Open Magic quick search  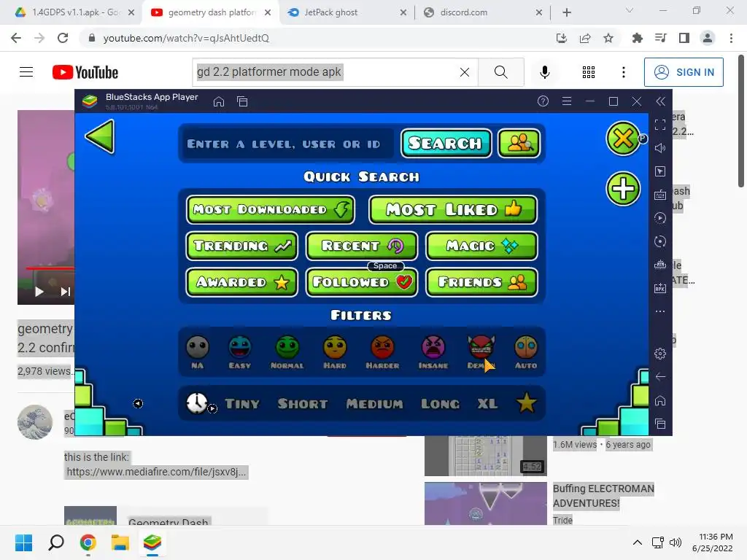click(x=481, y=246)
